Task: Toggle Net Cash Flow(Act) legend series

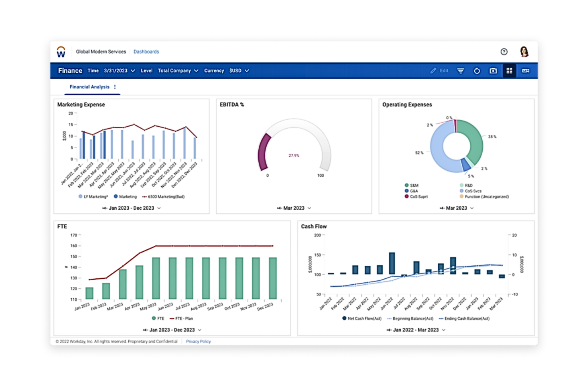Action: pyautogui.click(x=362, y=319)
